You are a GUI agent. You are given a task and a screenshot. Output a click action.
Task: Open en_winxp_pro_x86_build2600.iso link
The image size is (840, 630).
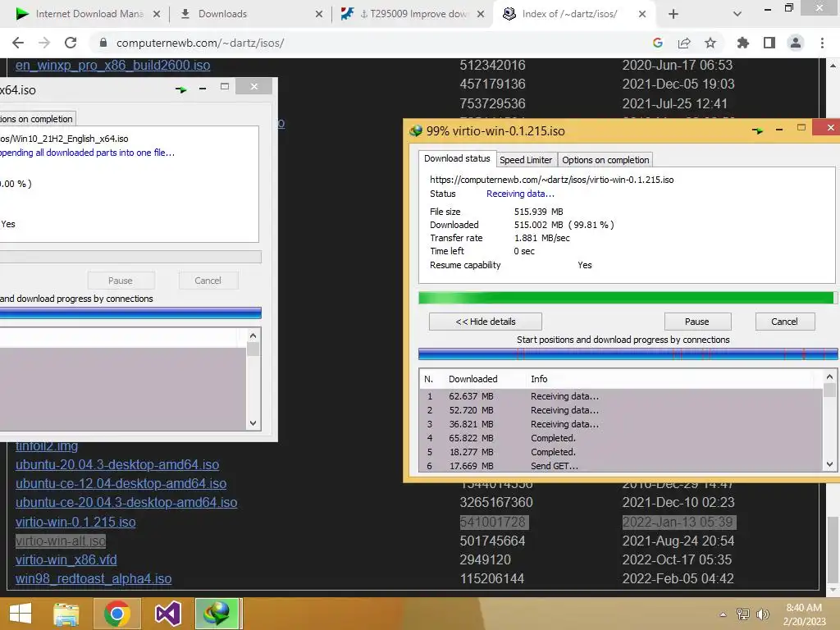112,66
